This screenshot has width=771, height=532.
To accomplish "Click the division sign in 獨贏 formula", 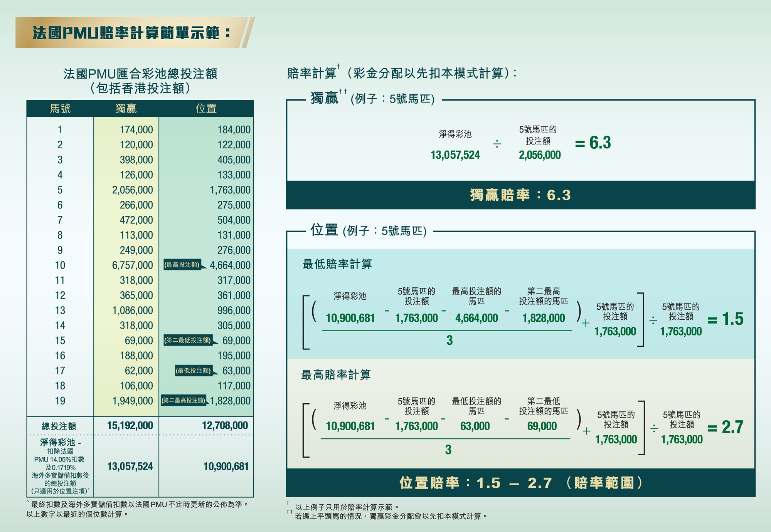I will click(497, 144).
